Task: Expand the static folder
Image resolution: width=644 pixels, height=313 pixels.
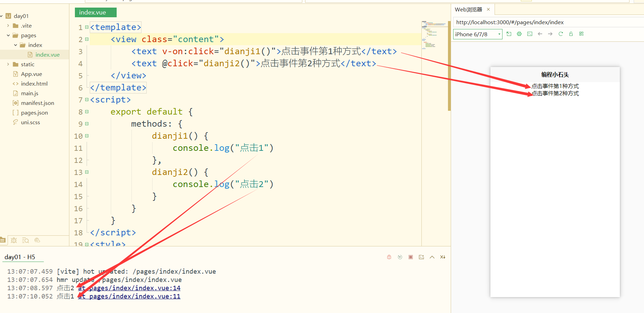Action: (x=8, y=64)
